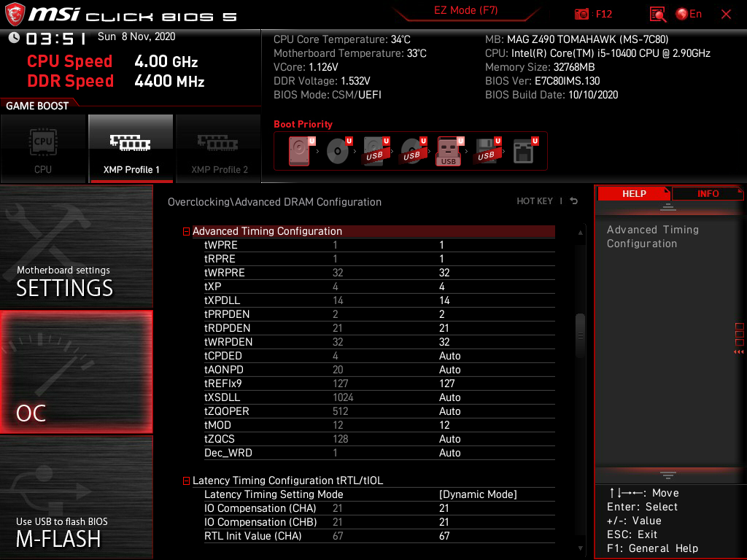This screenshot has height=560, width=747.
Task: Grab the settings list scrollbar thumb
Action: tap(580, 335)
